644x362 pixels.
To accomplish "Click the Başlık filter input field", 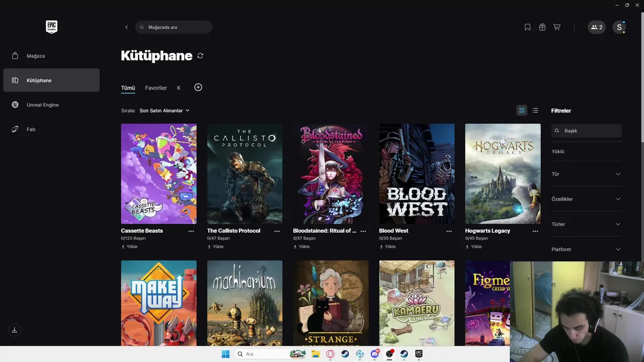I will point(587,131).
